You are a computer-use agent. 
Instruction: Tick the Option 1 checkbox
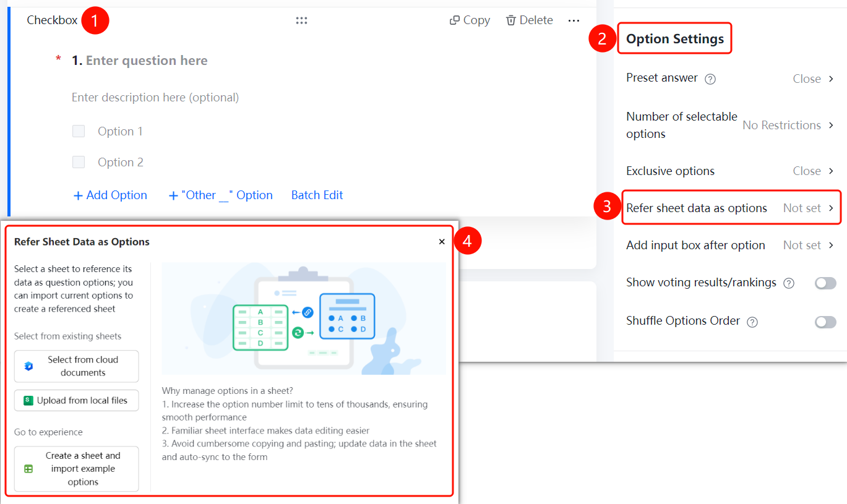click(79, 131)
